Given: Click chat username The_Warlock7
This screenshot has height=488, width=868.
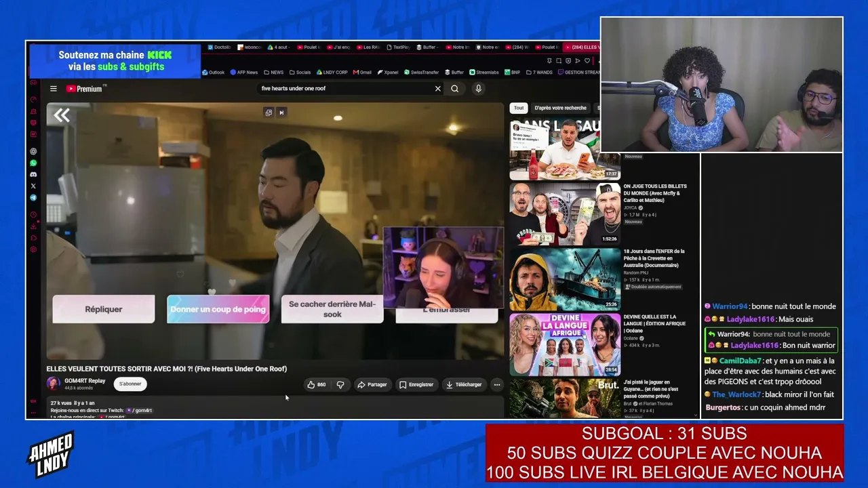Looking at the screenshot, I should [x=736, y=394].
